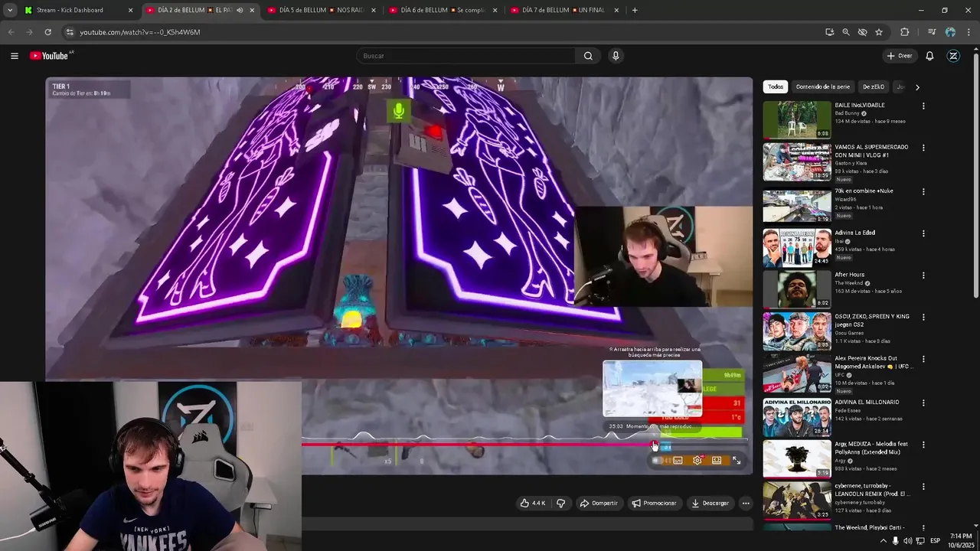Click the Promocionar button
The image size is (980, 551).
654,503
